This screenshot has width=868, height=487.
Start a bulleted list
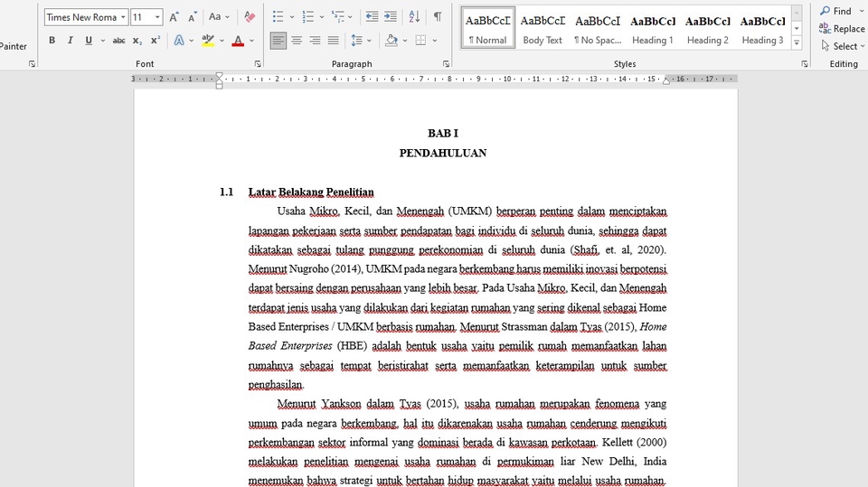click(278, 17)
